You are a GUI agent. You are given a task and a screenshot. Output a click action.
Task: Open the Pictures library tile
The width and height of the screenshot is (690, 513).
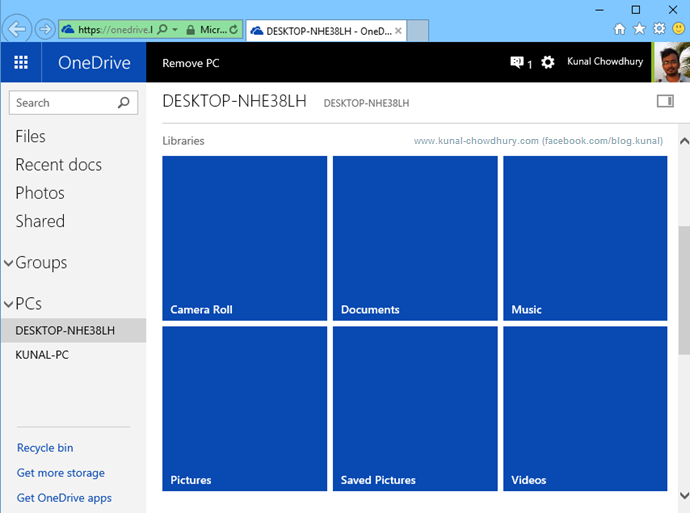245,409
